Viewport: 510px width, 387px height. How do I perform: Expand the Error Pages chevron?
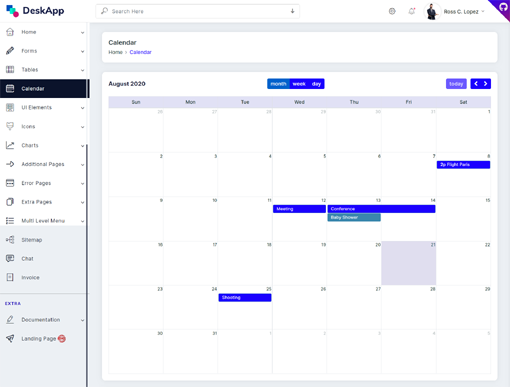pyautogui.click(x=82, y=183)
